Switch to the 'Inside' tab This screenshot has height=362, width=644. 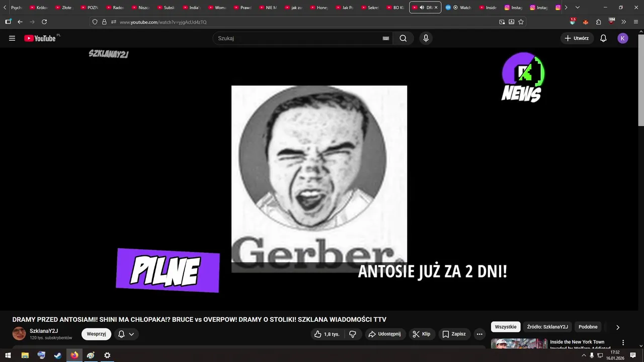pyautogui.click(x=488, y=8)
